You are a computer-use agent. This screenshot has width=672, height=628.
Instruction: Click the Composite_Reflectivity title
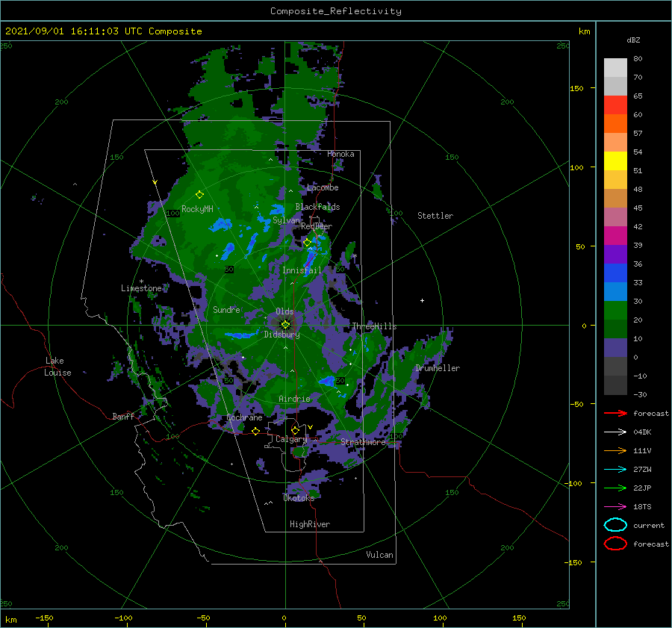point(335,11)
